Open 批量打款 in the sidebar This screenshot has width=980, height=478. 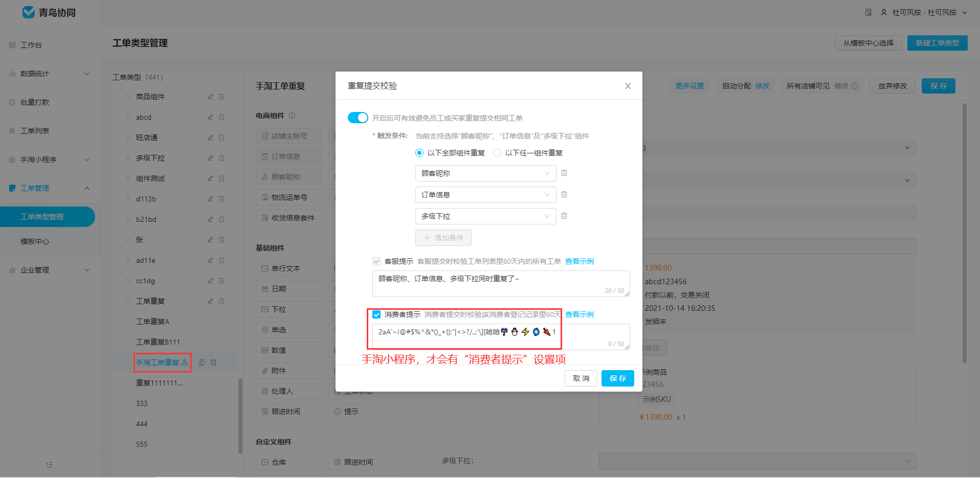[x=35, y=102]
